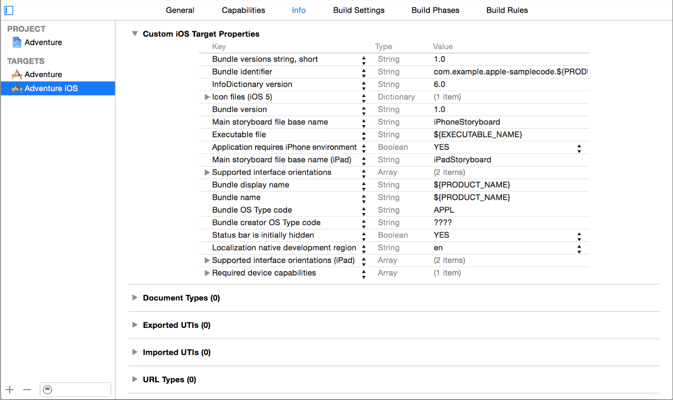The image size is (673, 400).
Task: Expand the Supported interface orientations row
Action: (x=207, y=172)
